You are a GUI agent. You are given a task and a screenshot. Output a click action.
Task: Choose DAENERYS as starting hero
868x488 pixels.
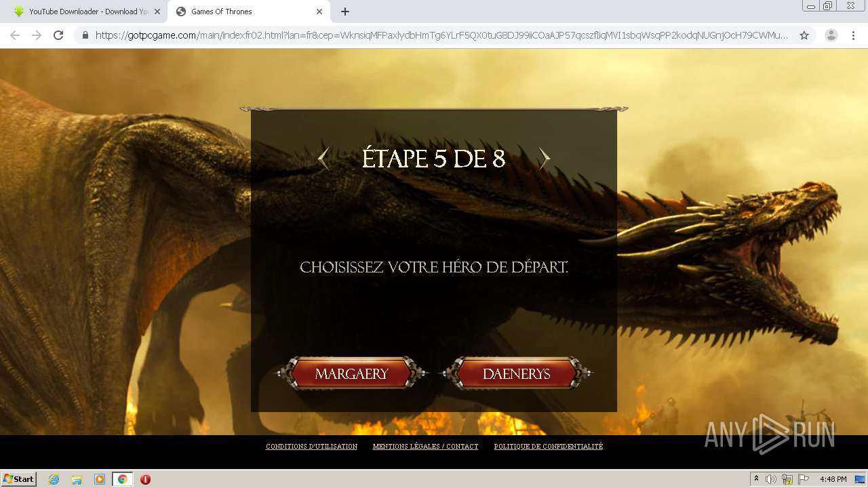click(516, 373)
